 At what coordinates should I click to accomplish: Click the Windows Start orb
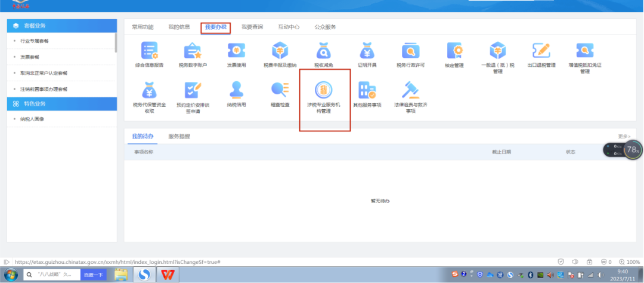(x=10, y=275)
